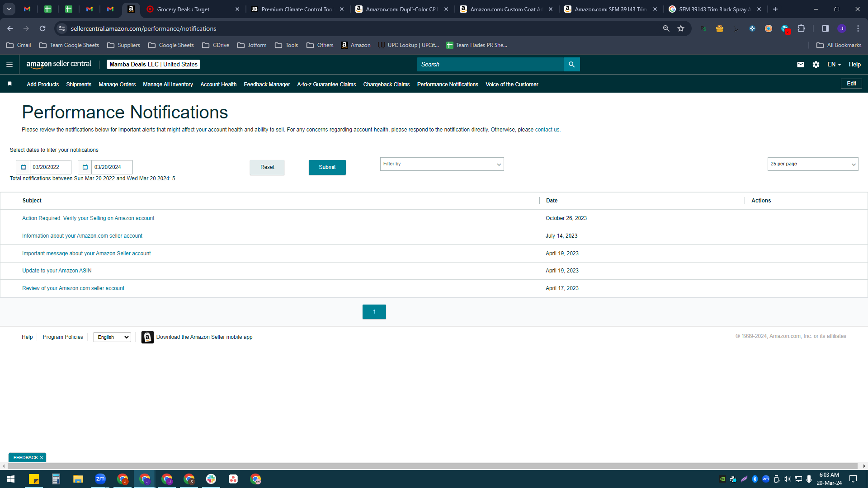Open the browser tab search dropdown
This screenshot has width=868, height=488.
point(9,9)
